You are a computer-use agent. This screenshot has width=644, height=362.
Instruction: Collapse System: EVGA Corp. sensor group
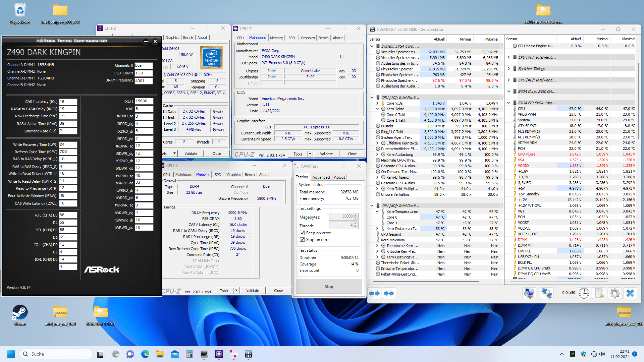[x=372, y=46]
